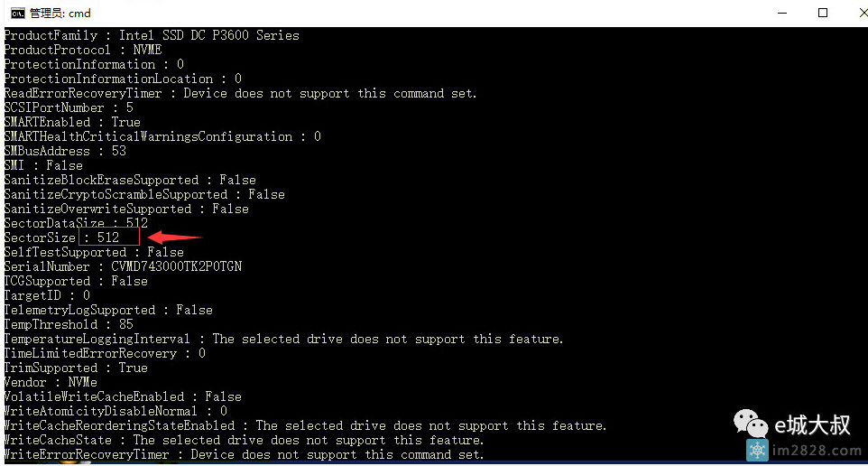Click the SectorDataSize output line
This screenshot has height=466, width=868.
76,223
